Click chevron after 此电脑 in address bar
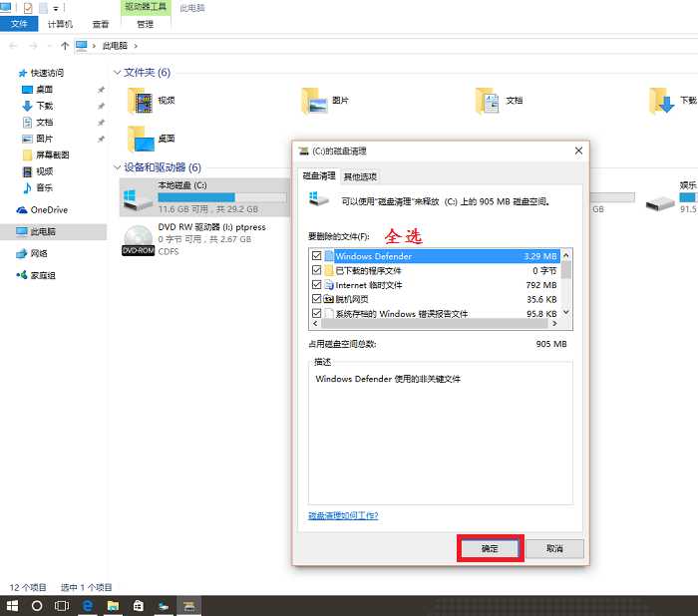The height and width of the screenshot is (616, 698). point(136,46)
